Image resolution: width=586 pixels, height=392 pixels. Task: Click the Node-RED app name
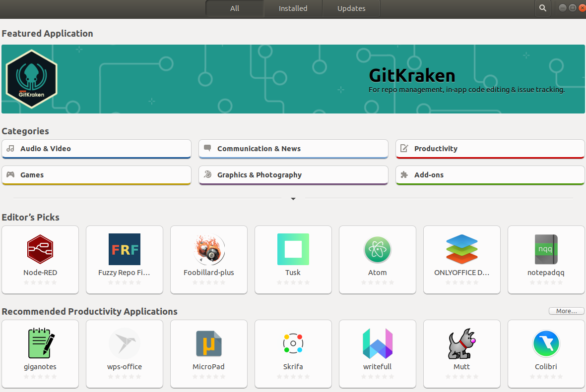click(x=40, y=273)
